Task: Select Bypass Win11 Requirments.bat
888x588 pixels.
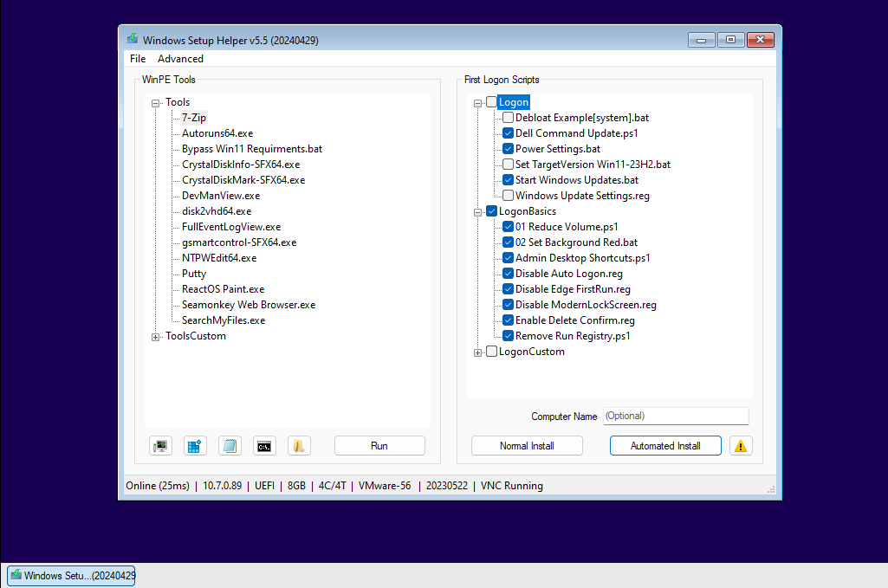Action: 252,149
